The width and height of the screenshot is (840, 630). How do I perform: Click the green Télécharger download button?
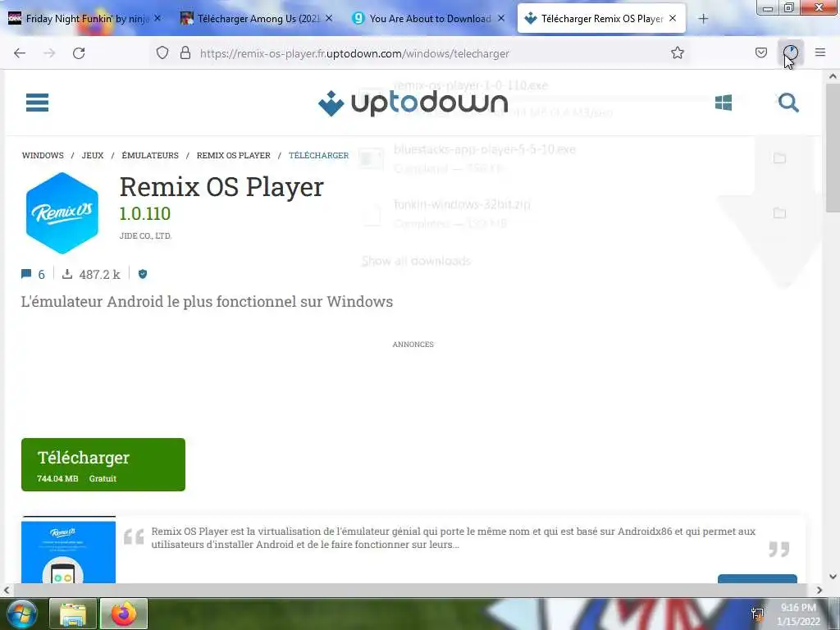pyautogui.click(x=103, y=464)
